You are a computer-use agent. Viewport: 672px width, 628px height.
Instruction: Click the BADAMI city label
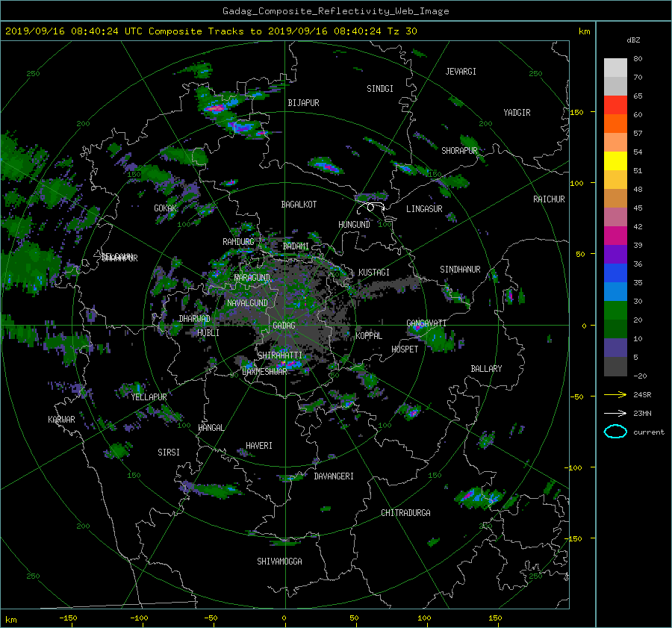(x=296, y=246)
